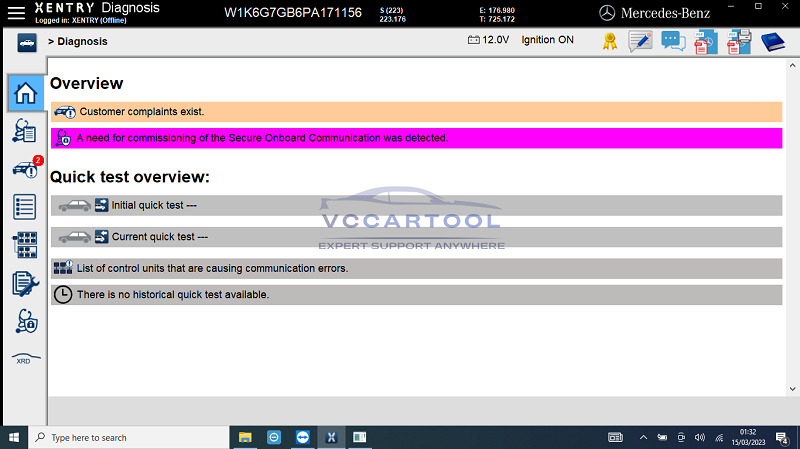Open the list view sidebar icon
800x449 pixels.
pos(24,207)
